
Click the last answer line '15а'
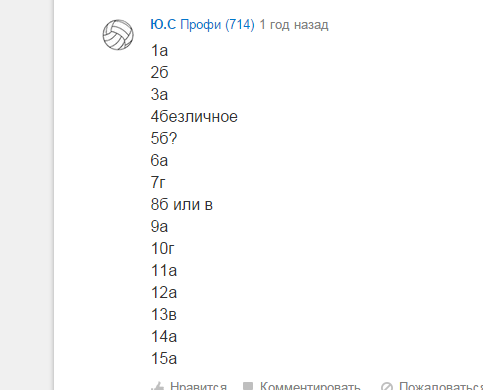coord(164,359)
